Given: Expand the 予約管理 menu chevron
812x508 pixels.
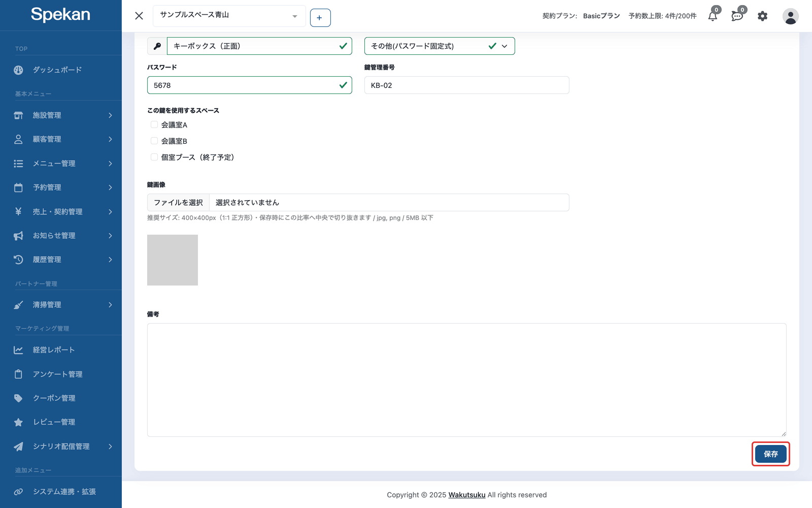Looking at the screenshot, I should click(110, 187).
